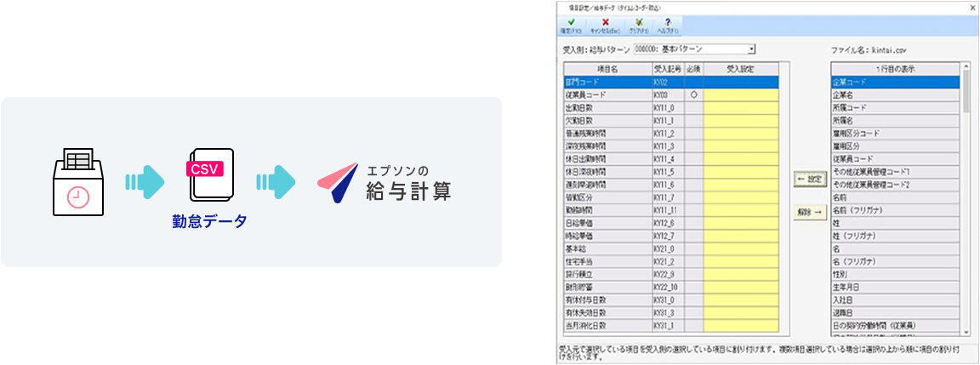
Task: Click the pink CSV file icon
Action: (x=210, y=175)
